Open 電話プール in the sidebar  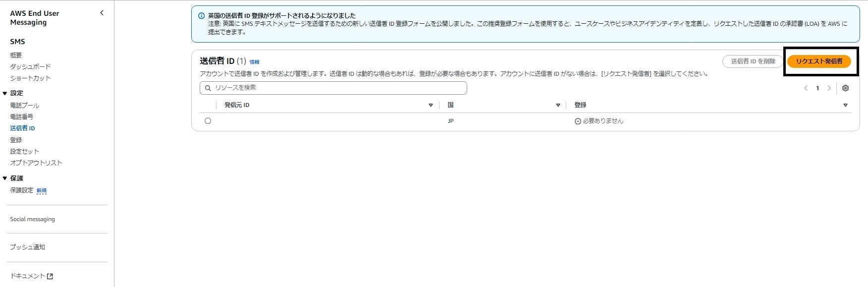tap(24, 106)
